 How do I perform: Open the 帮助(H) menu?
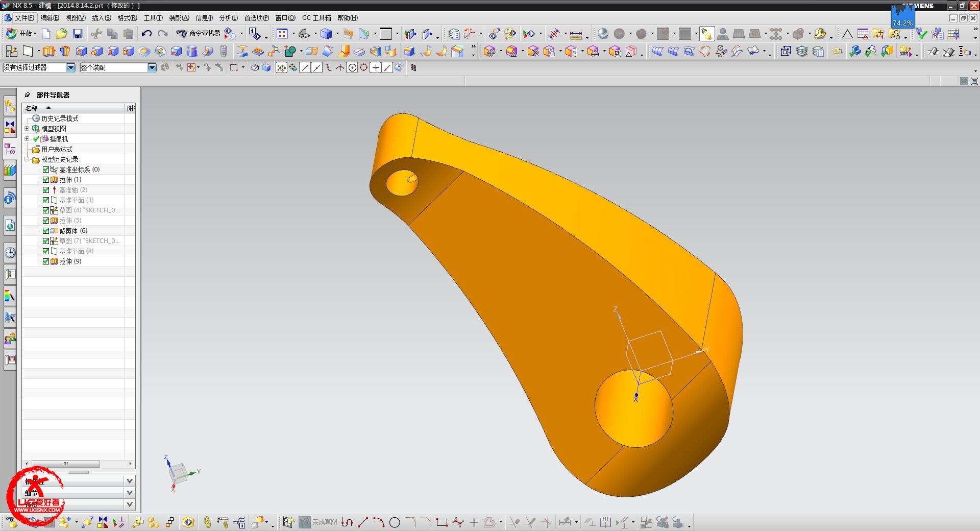(348, 18)
